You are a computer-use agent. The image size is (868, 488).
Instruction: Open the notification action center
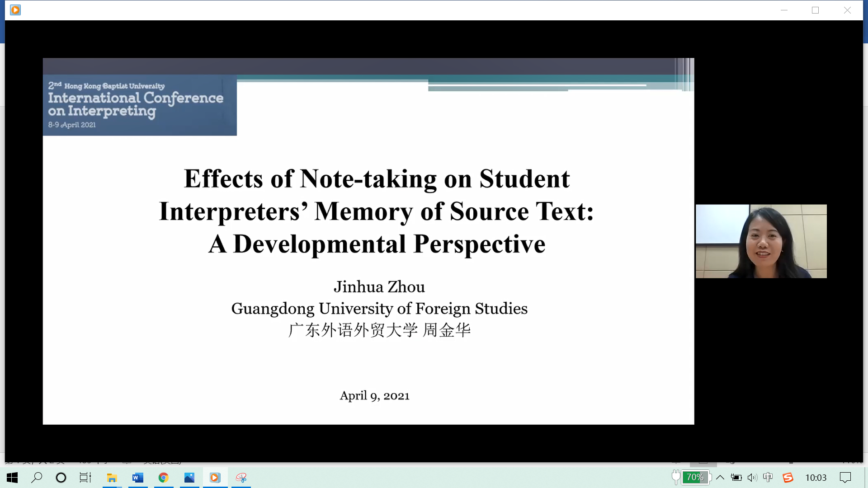click(x=845, y=478)
